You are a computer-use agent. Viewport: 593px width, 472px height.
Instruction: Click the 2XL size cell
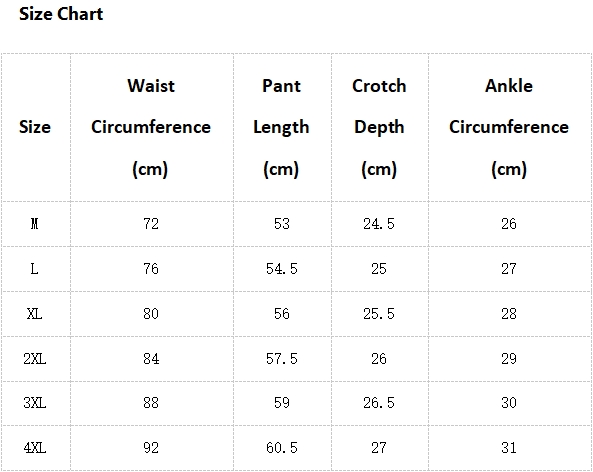34,359
